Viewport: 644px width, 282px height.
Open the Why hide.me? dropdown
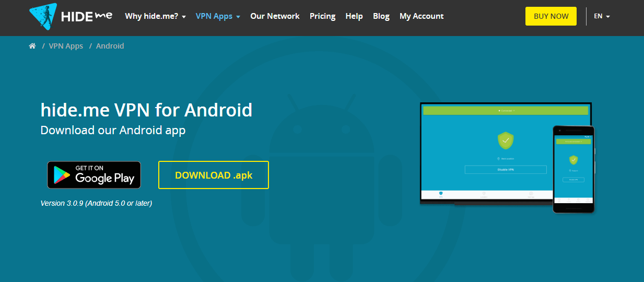[x=155, y=16]
